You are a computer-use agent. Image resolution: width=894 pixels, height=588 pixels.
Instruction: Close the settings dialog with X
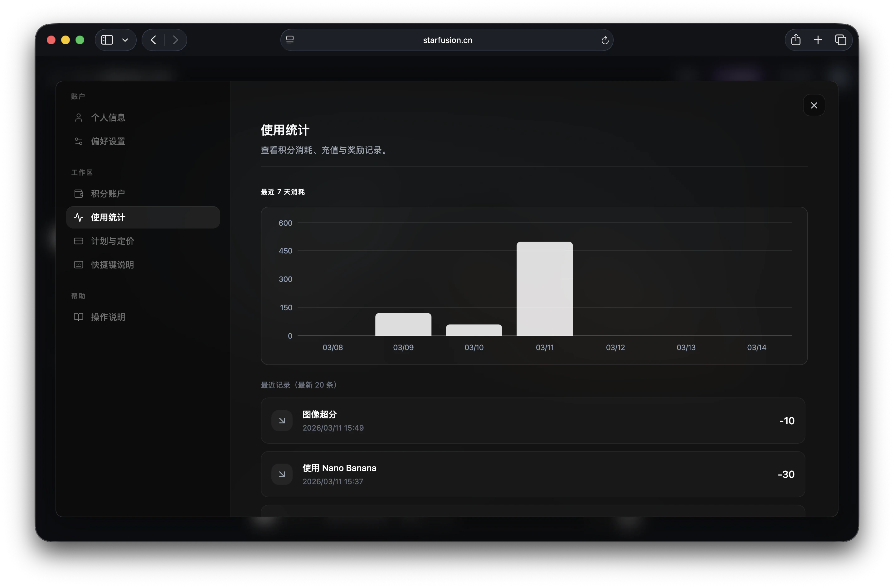click(x=814, y=105)
